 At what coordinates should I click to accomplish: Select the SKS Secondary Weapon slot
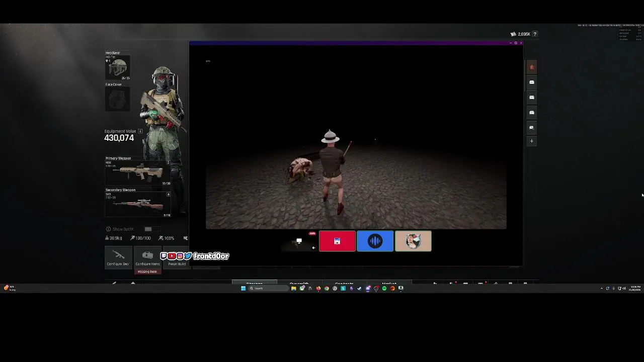[138, 205]
